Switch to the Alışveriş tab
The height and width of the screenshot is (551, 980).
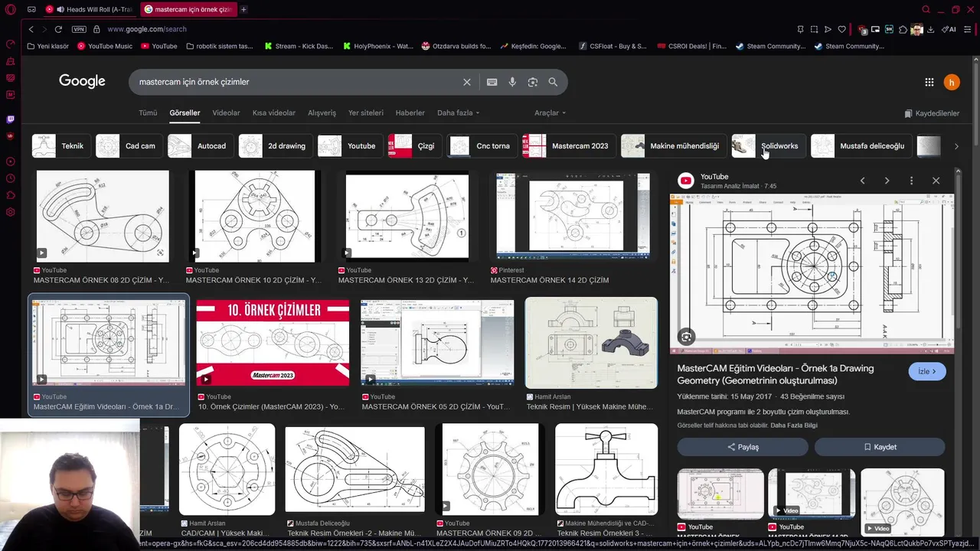click(x=322, y=112)
